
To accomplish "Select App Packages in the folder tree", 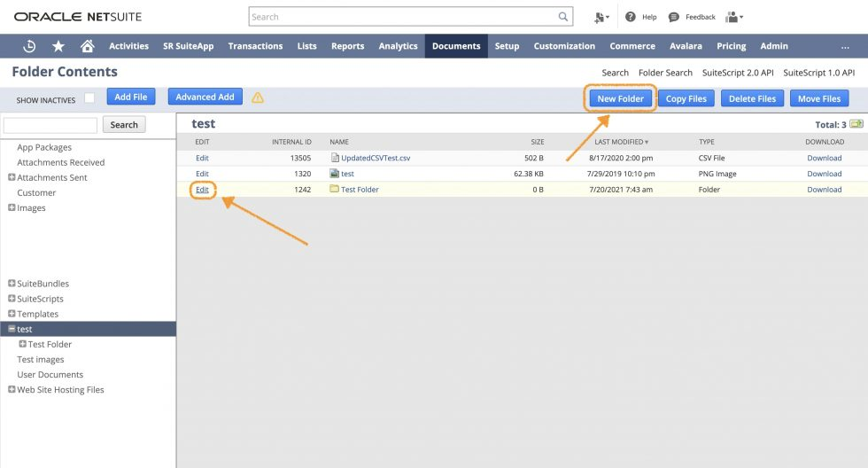I will point(44,147).
